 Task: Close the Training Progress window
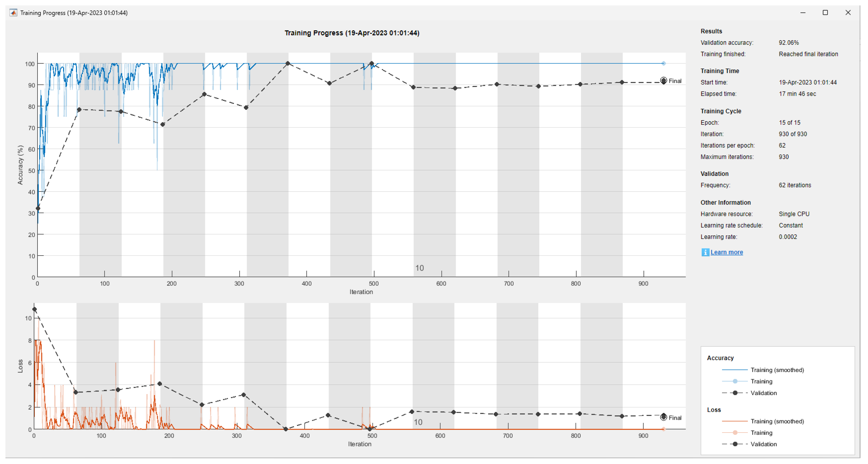(848, 13)
